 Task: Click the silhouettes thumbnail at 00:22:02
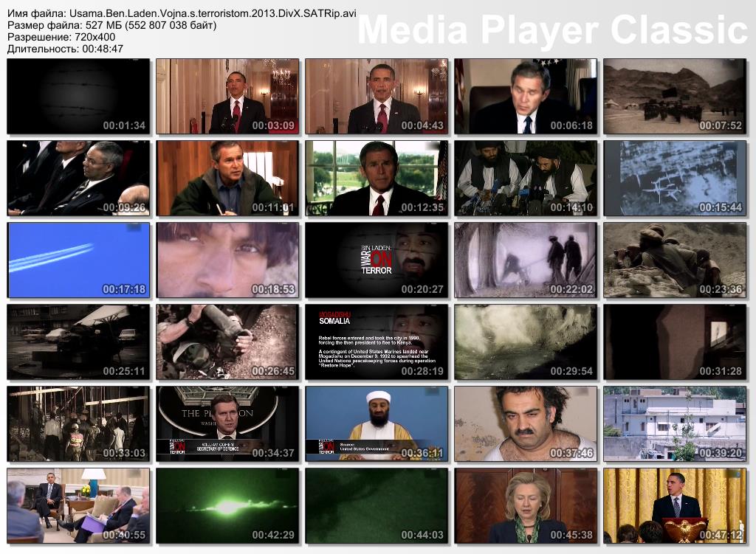pos(526,260)
